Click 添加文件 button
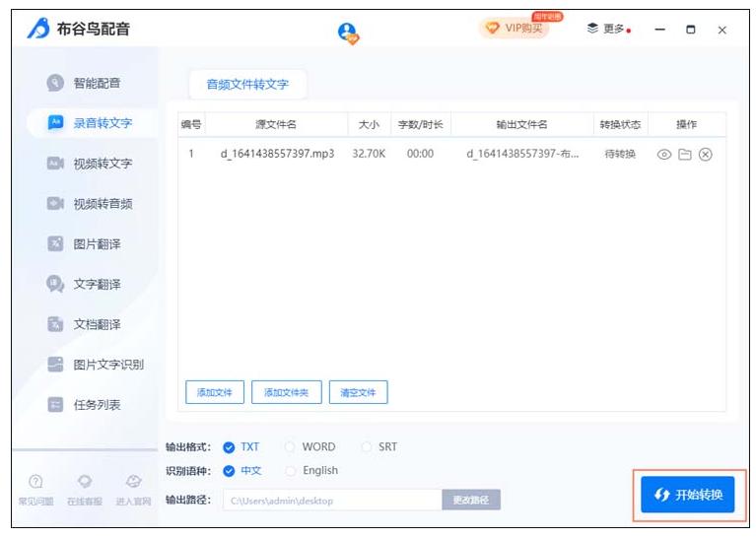 [x=215, y=392]
